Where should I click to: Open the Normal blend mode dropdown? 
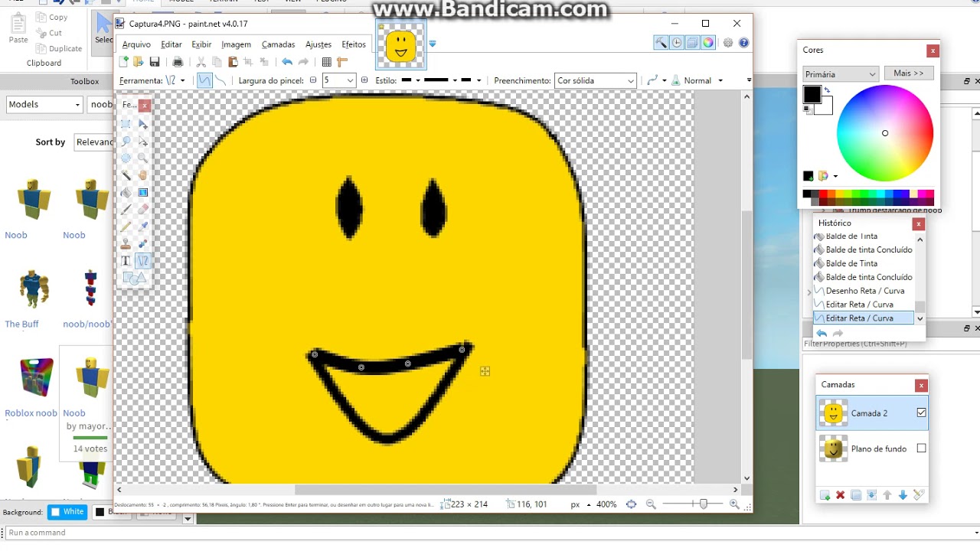click(x=702, y=80)
